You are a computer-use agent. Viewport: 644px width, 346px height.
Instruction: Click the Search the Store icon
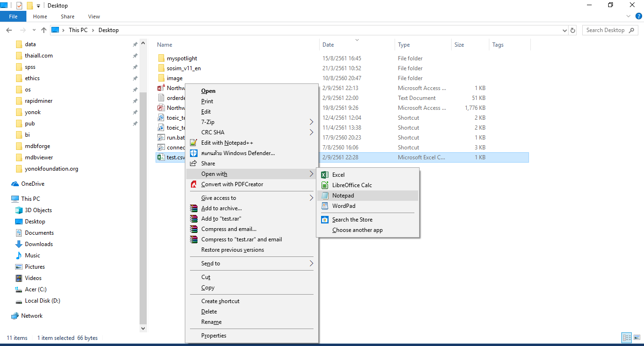point(324,220)
